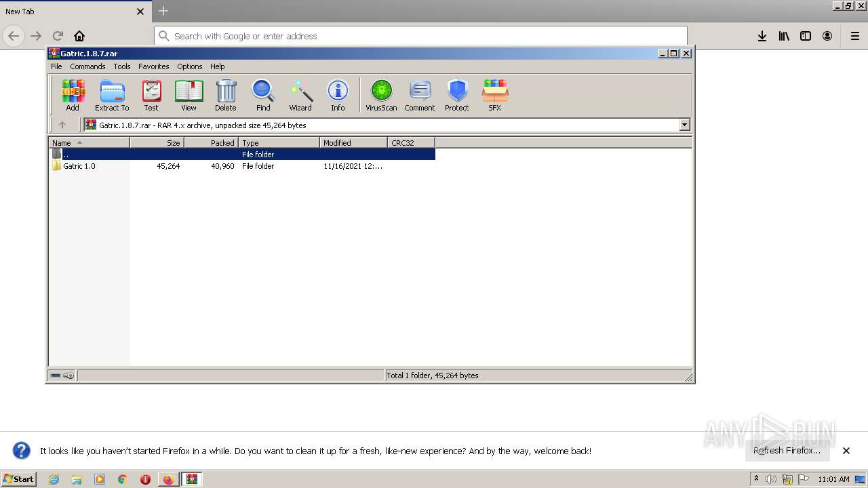
Task: Open a new Firefox tab with plus
Action: 163,11
